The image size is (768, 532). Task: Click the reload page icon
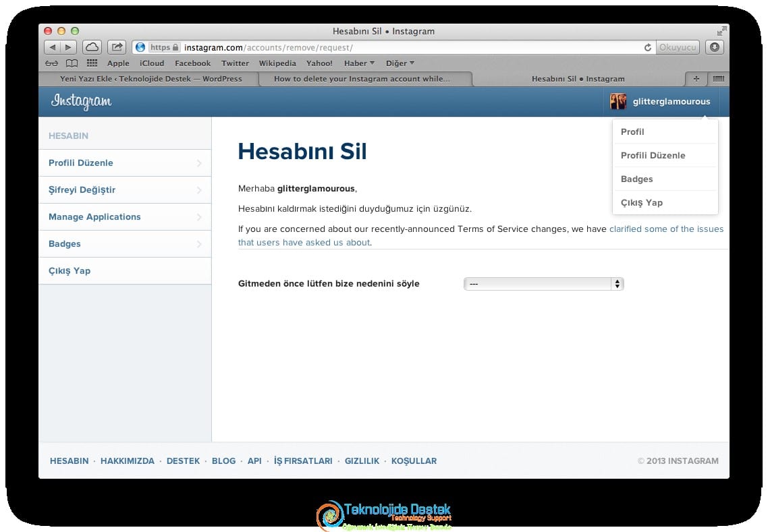point(647,47)
